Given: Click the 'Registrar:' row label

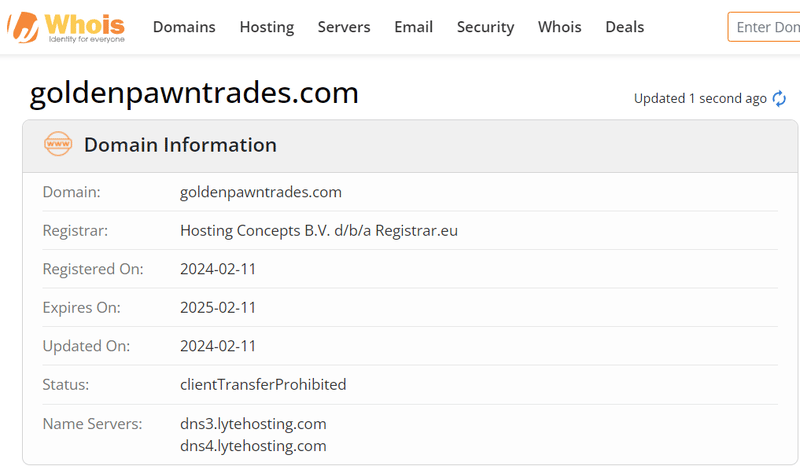Looking at the screenshot, I should (x=75, y=231).
